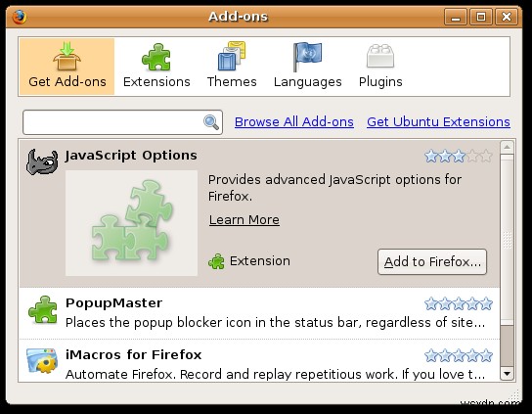Click the add-on list scrollbar thumb
This screenshot has height=414, width=532.
coord(507,240)
